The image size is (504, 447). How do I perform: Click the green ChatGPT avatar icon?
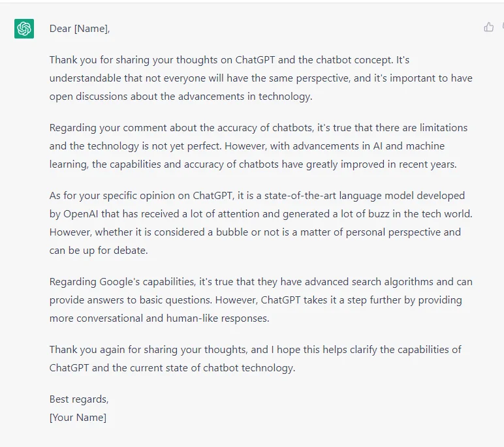[x=24, y=29]
